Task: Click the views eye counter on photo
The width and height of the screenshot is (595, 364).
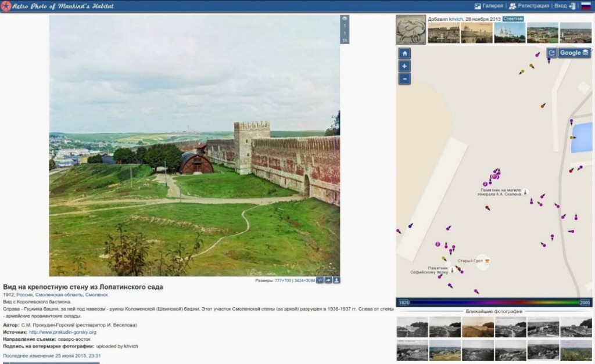Action: 345,19
